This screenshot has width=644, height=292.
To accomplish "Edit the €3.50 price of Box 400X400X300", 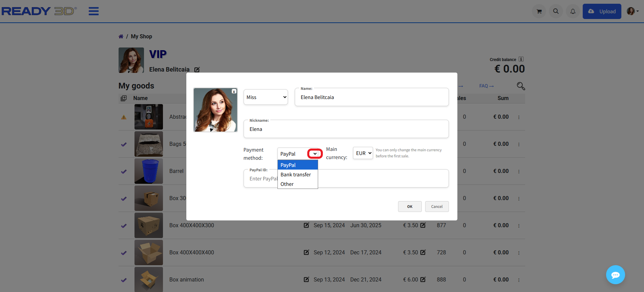I will pos(423,225).
